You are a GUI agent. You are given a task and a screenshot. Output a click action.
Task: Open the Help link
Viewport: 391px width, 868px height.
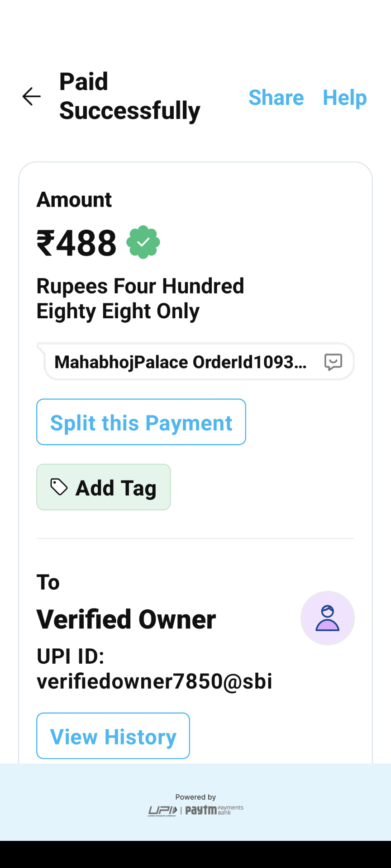coord(344,98)
